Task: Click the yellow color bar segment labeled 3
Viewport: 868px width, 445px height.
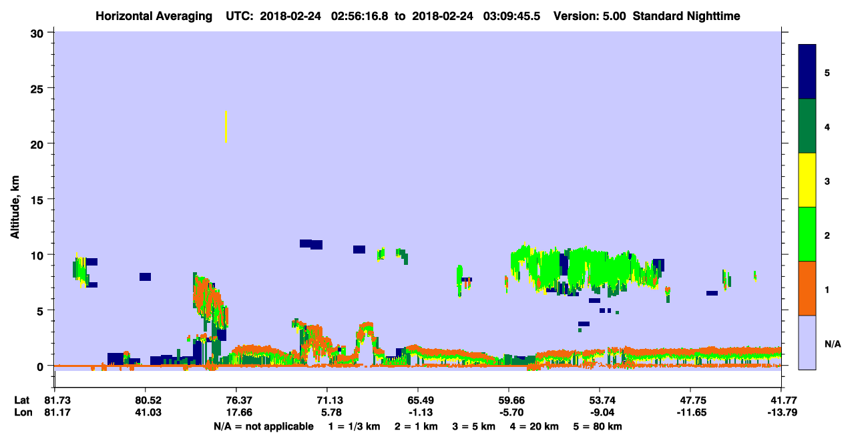Action: [x=807, y=180]
